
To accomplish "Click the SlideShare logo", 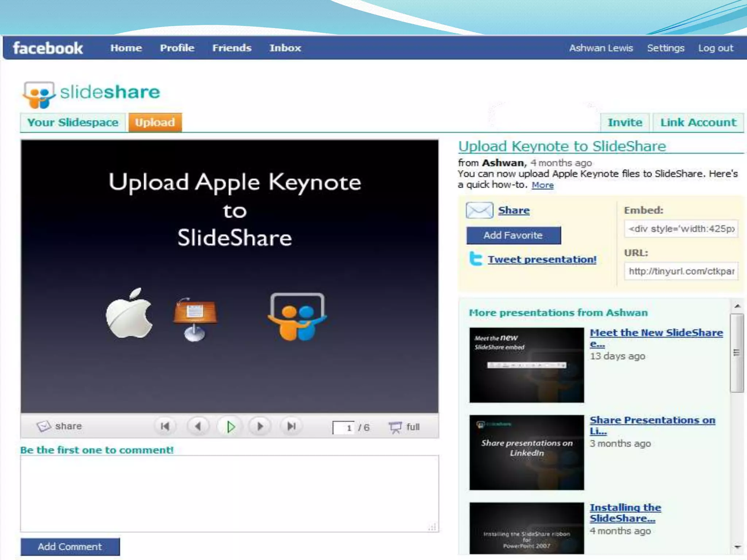I will [91, 94].
